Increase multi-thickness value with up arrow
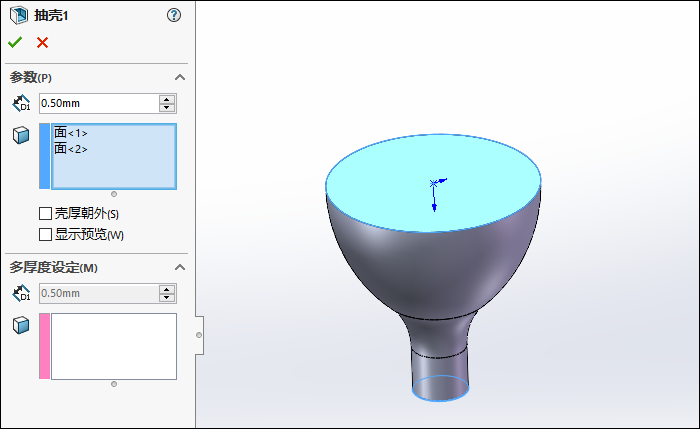Image resolution: width=700 pixels, height=429 pixels. tap(167, 289)
